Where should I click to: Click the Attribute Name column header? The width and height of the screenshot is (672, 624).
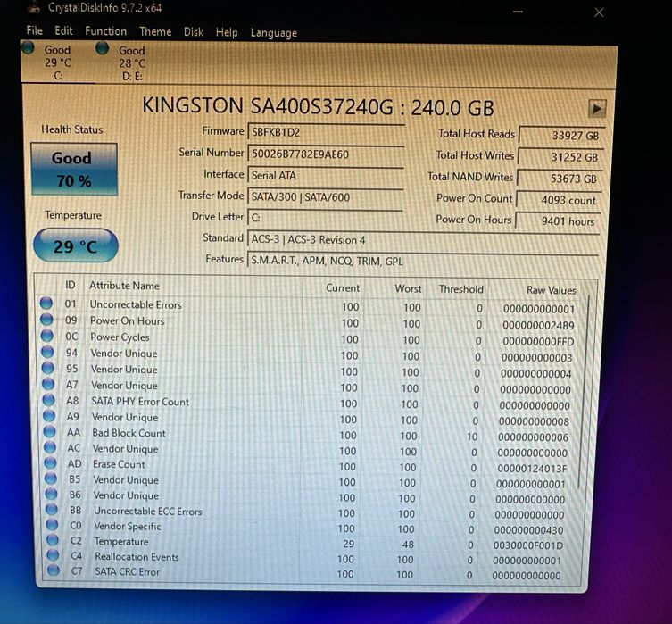[x=124, y=286]
